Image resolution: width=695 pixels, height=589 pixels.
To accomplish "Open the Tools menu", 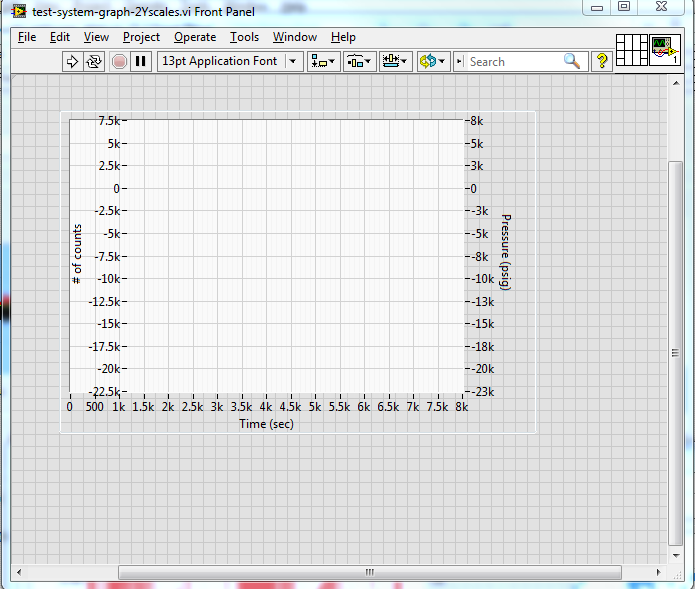I will (244, 37).
